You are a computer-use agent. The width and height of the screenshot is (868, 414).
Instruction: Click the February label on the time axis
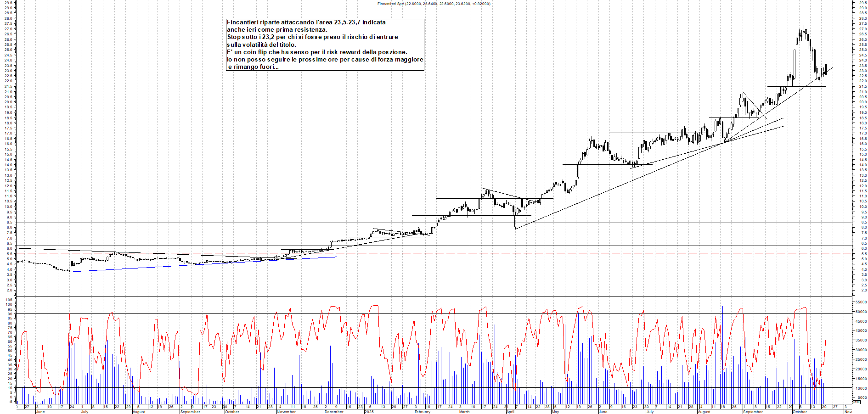[x=422, y=412]
